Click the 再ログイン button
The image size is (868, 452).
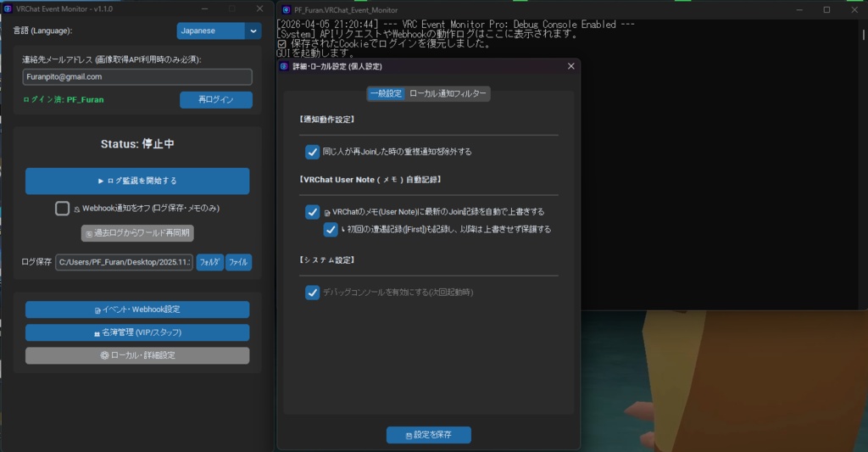(x=216, y=100)
